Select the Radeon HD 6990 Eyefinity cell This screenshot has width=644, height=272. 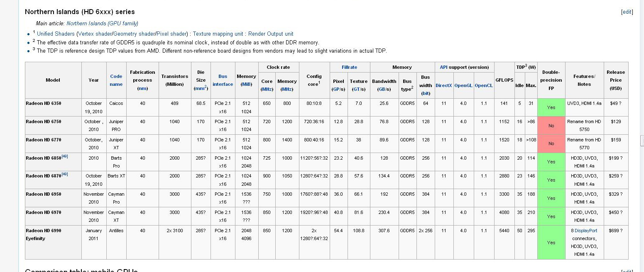pos(53,243)
